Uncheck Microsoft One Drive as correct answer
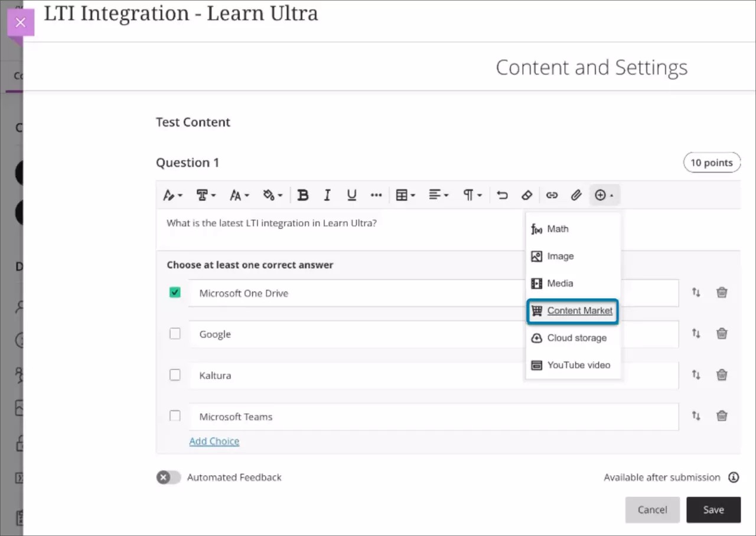The height and width of the screenshot is (536, 756). (175, 292)
